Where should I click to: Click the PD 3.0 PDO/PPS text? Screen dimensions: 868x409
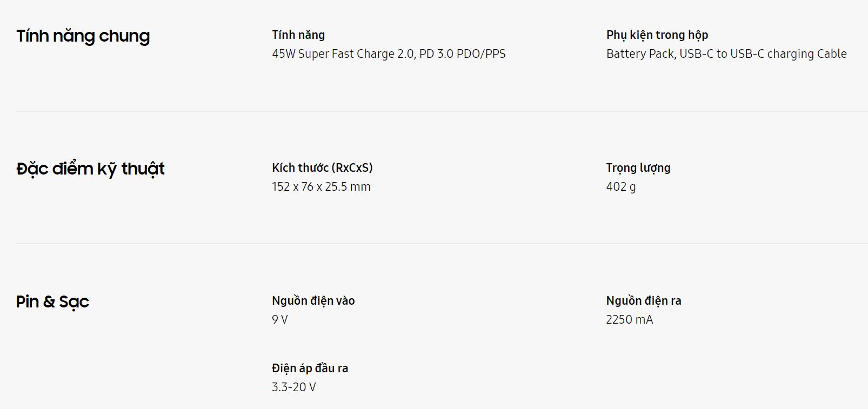click(463, 53)
